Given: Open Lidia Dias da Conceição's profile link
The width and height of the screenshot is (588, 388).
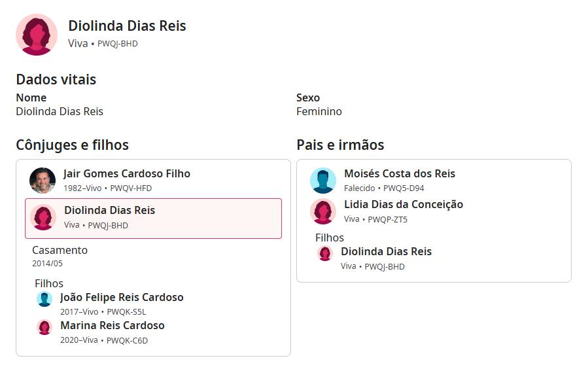Looking at the screenshot, I should pyautogui.click(x=404, y=205).
